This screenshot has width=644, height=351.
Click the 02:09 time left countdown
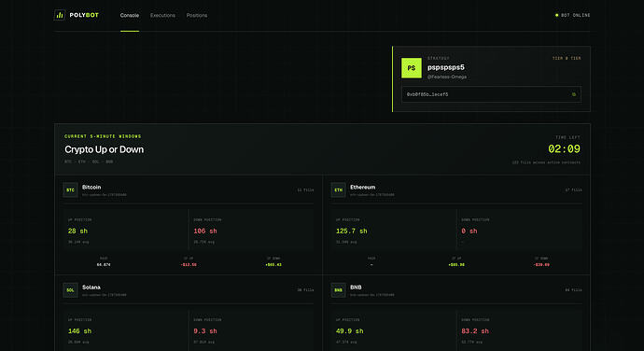[x=565, y=148]
